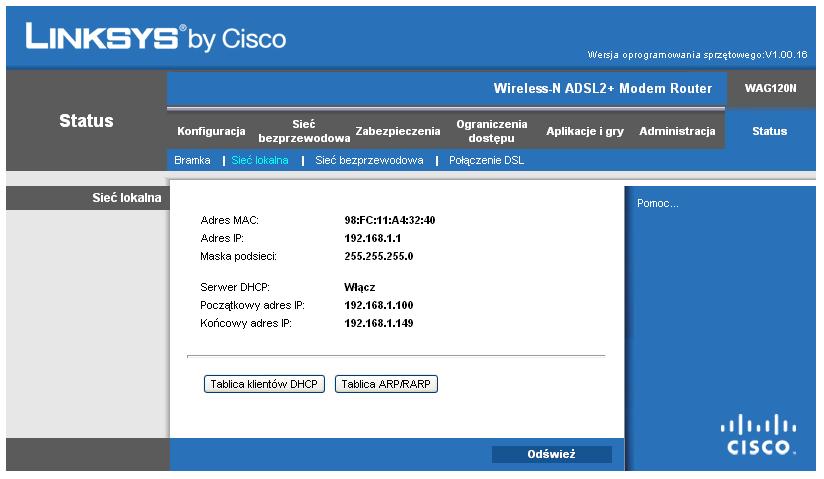824x479 pixels.
Task: Click the Początkowy adres IP label
Action: click(x=252, y=305)
